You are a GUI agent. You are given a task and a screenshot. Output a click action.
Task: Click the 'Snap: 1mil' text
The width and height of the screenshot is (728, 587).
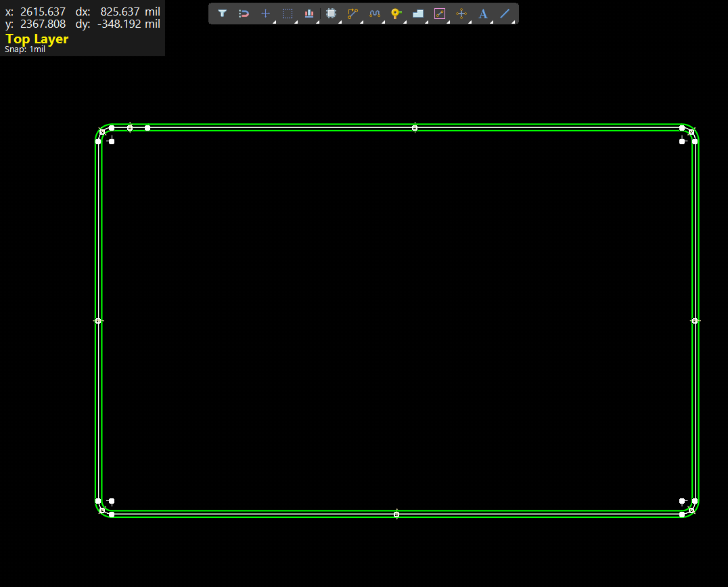click(x=25, y=50)
